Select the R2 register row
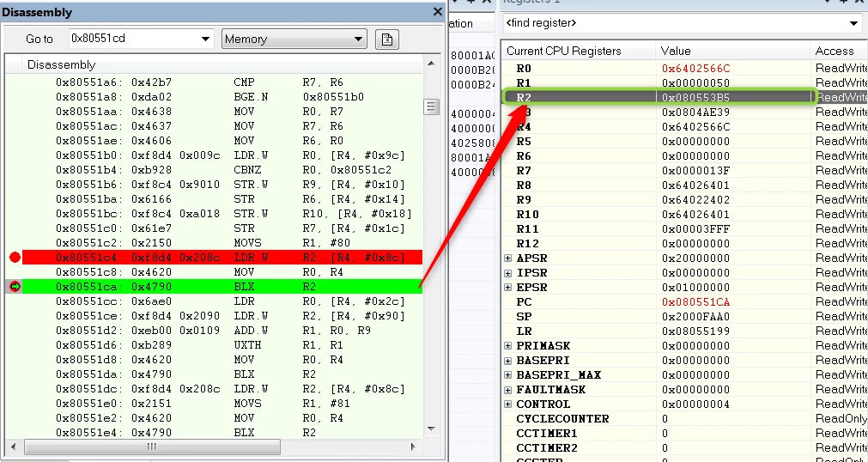This screenshot has width=868, height=462. (684, 98)
